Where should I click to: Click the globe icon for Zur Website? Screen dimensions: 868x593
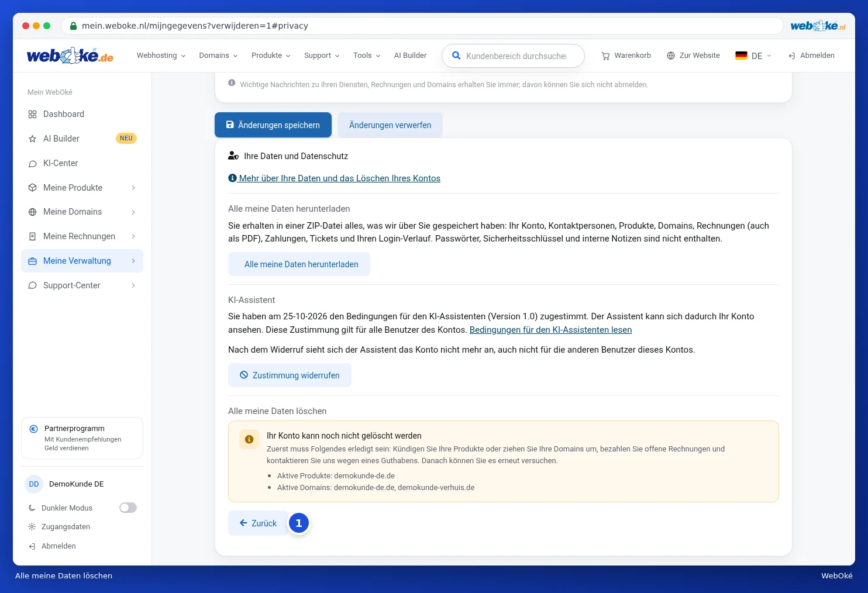point(671,56)
